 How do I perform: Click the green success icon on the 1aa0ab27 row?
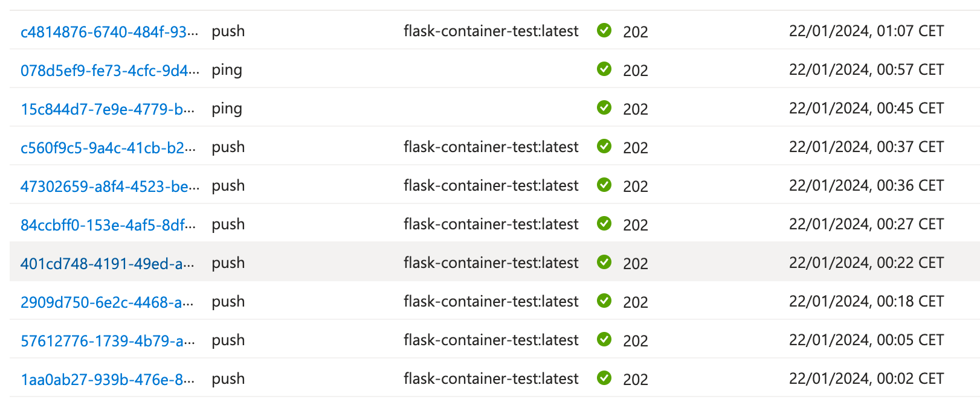point(604,378)
